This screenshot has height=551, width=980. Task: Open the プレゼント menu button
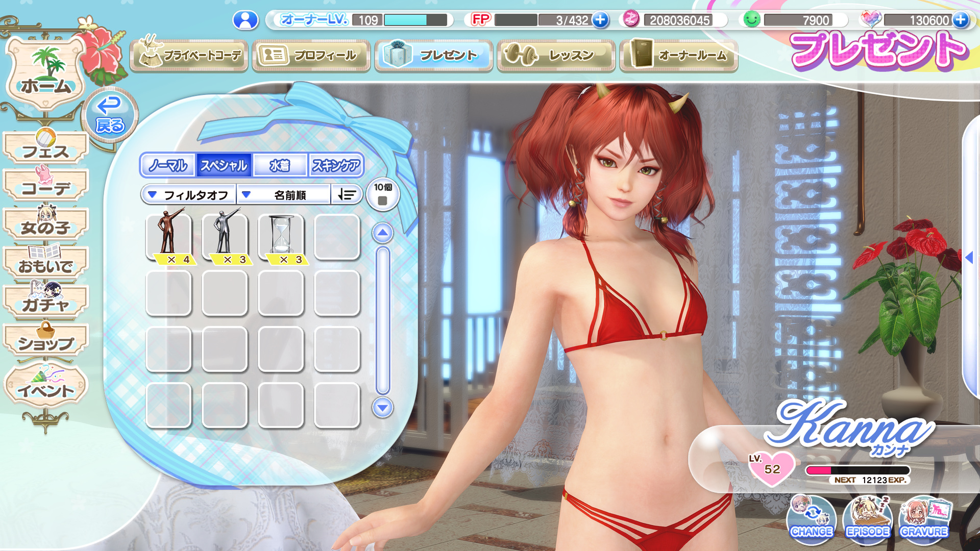[433, 55]
